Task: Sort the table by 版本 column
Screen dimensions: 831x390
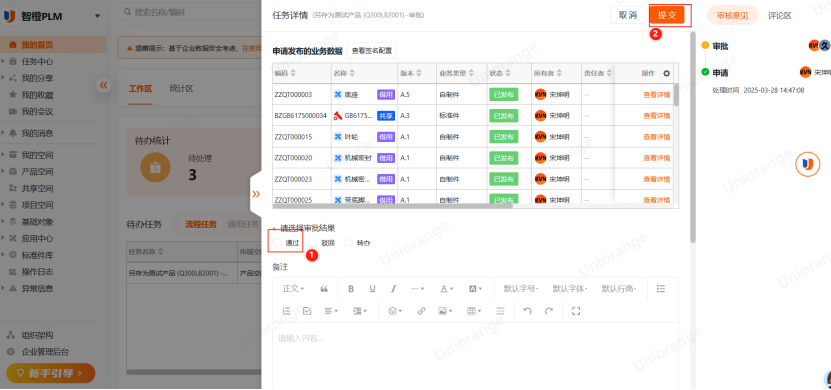Action: [x=419, y=74]
